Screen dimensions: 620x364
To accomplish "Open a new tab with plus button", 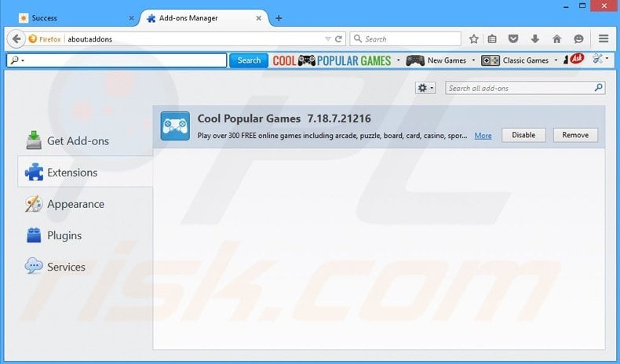I will coord(279,18).
